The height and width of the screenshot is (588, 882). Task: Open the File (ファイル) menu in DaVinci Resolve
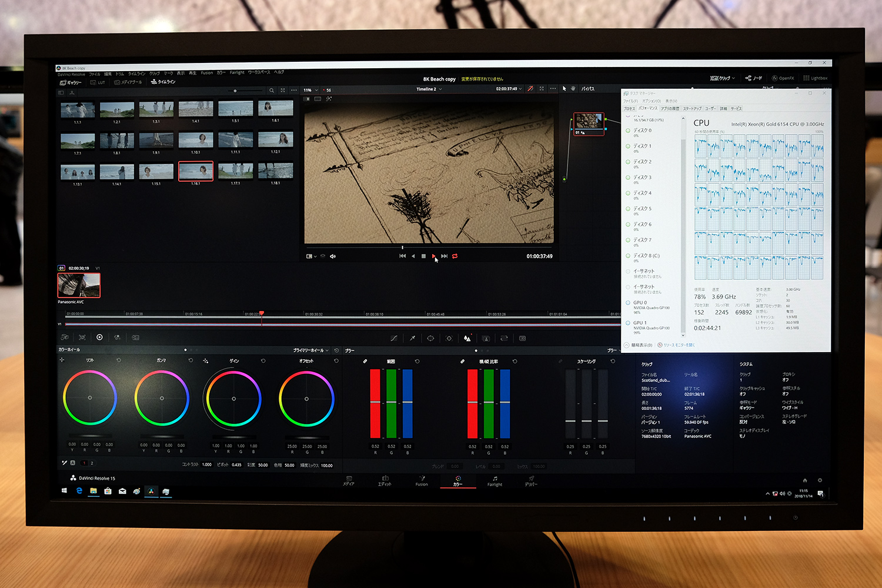coord(95,74)
